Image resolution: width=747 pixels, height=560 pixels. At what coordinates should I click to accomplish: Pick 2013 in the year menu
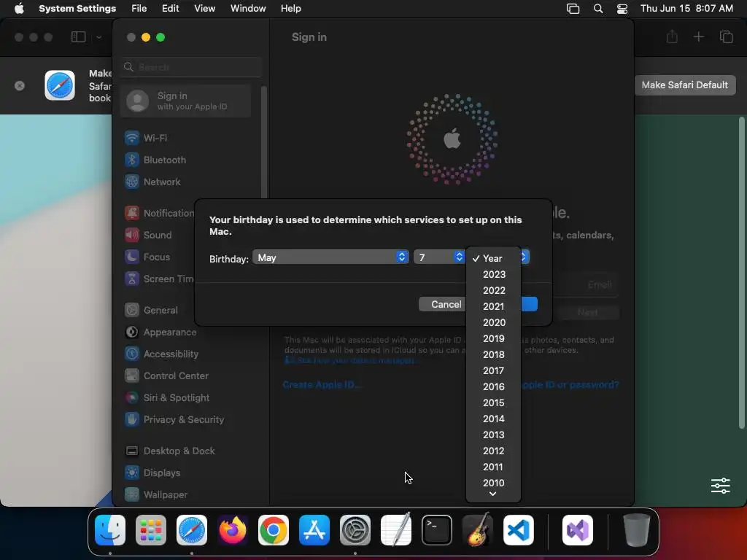click(x=493, y=435)
